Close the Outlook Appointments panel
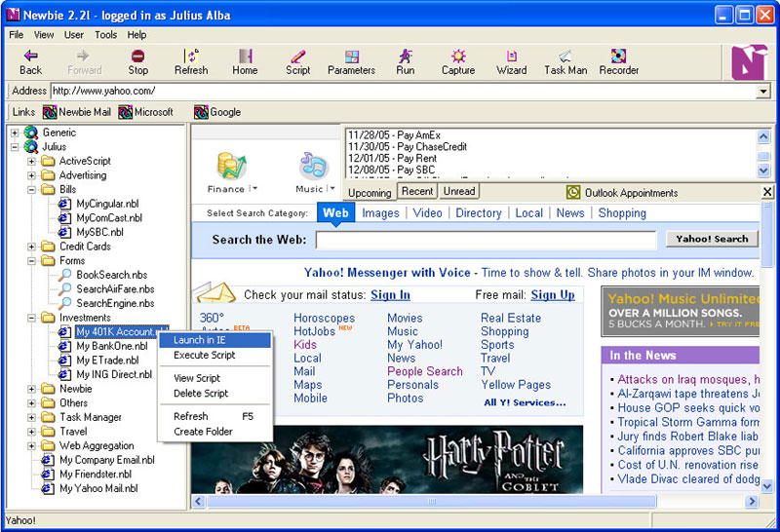The height and width of the screenshot is (532, 780). pyautogui.click(x=767, y=192)
